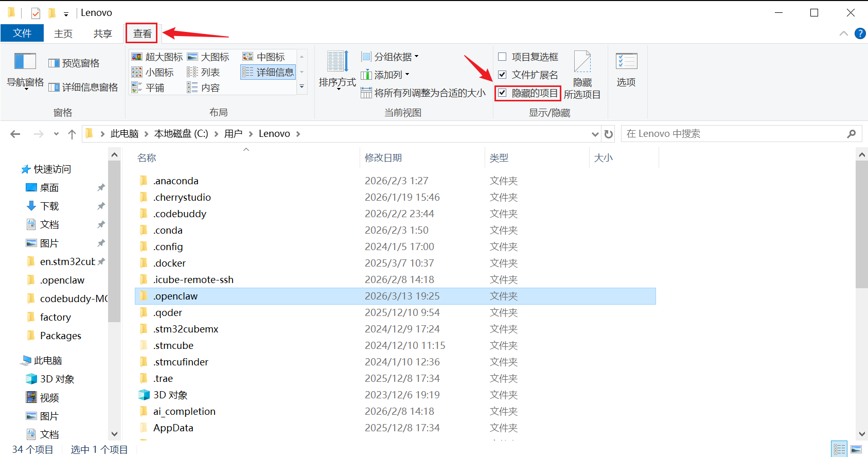Go forward in navigation history
Screen dimensions: 868x457
pos(39,134)
